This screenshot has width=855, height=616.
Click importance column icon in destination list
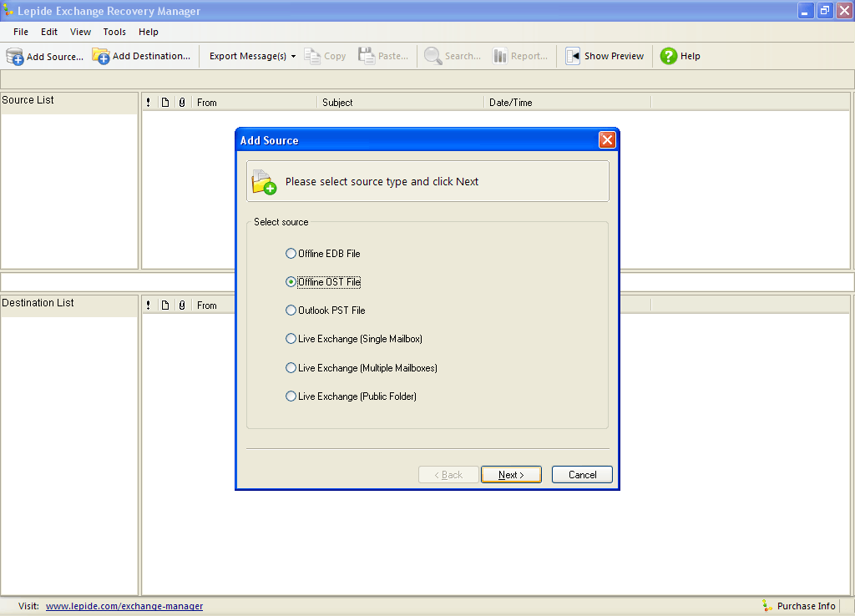coord(149,305)
